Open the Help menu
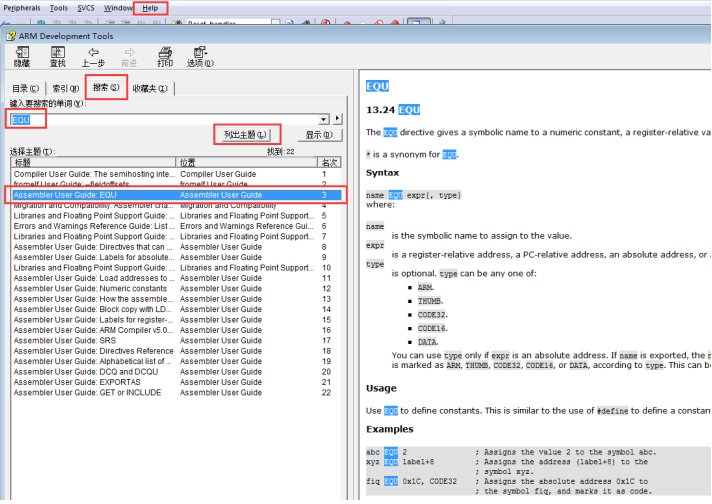 tap(150, 8)
